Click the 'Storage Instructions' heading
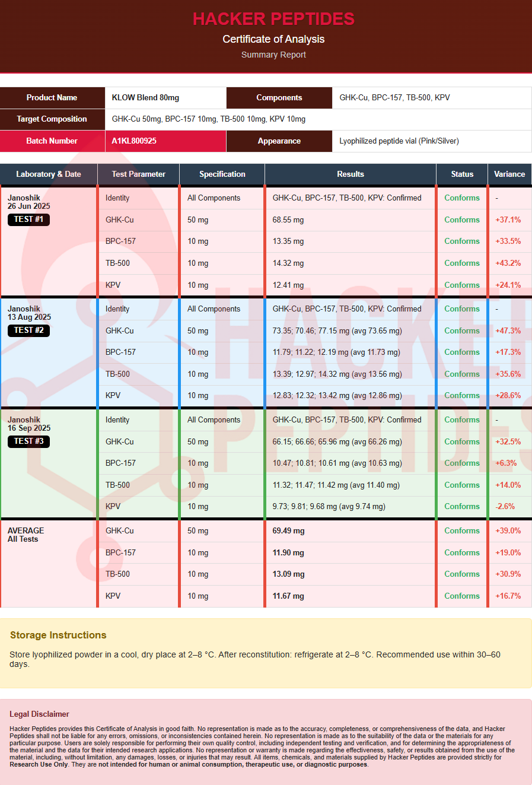This screenshot has width=532, height=785. [x=58, y=635]
